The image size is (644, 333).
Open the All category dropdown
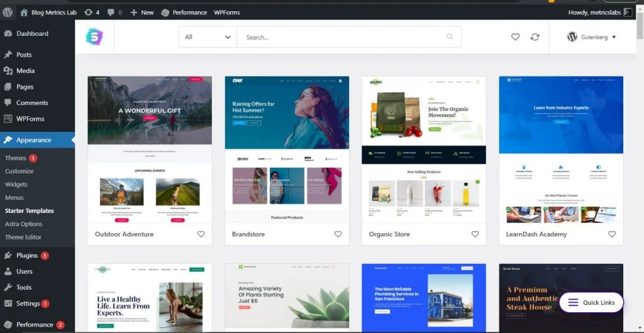pyautogui.click(x=208, y=37)
